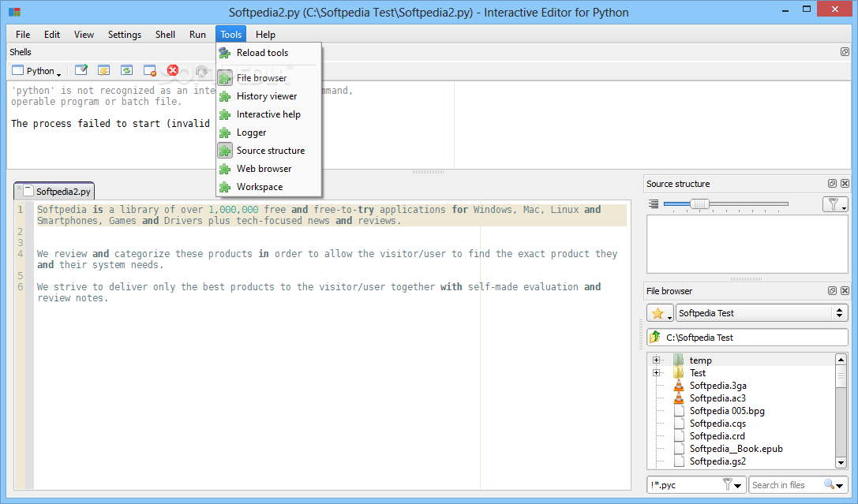
Task: Open the name filter funnel dropdown
Action: [x=732, y=485]
